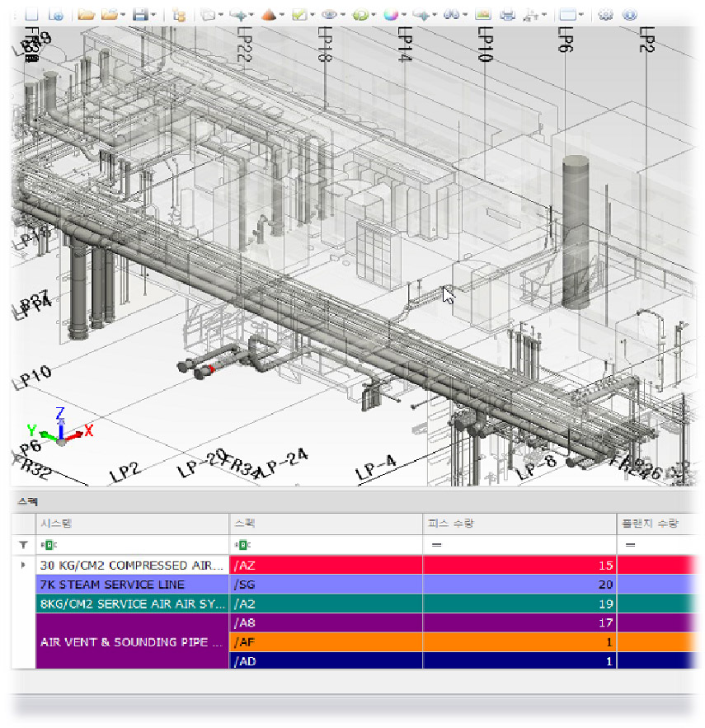
Task: Click the orange /AF spec color cell
Action: point(325,641)
